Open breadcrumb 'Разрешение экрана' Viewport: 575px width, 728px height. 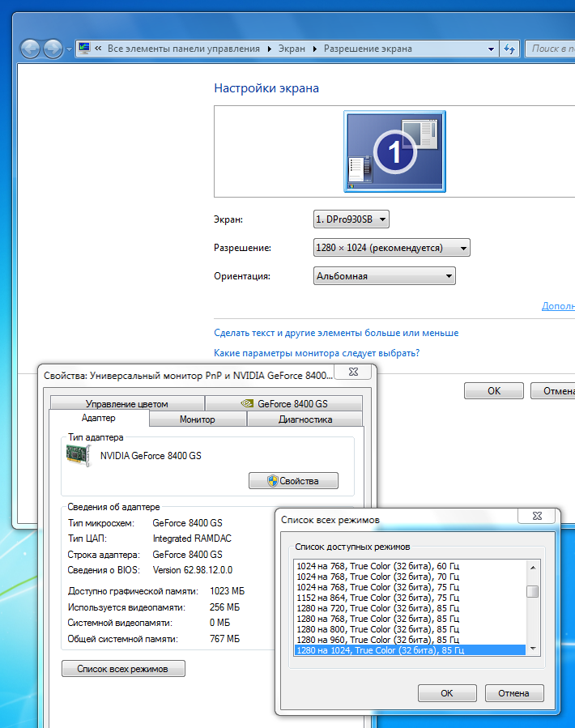[x=368, y=49]
